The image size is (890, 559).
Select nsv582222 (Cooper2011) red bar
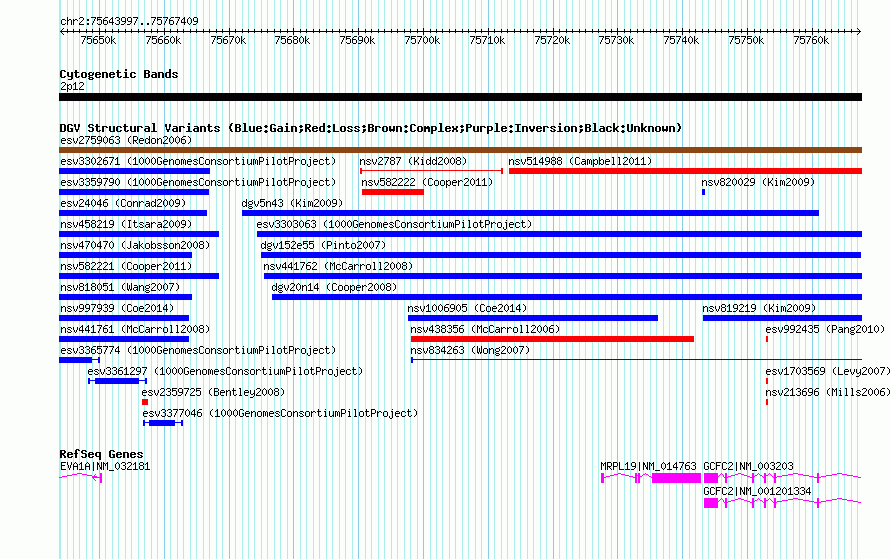[x=393, y=192]
